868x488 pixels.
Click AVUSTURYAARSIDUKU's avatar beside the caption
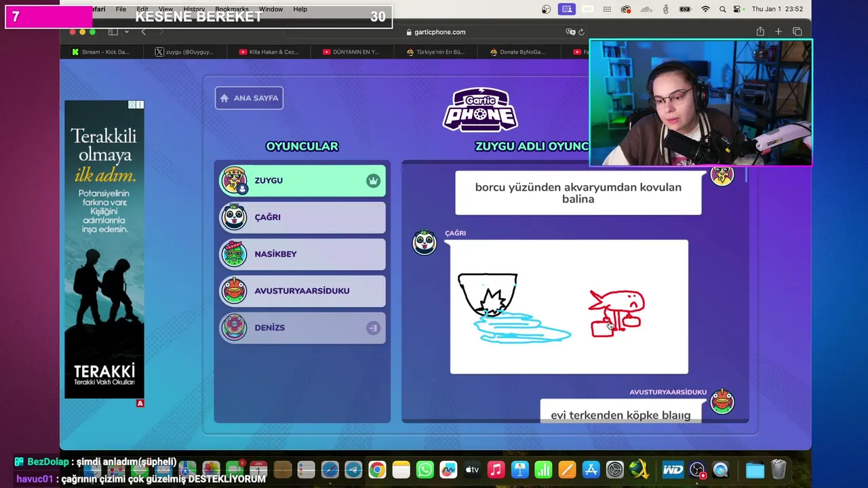722,401
